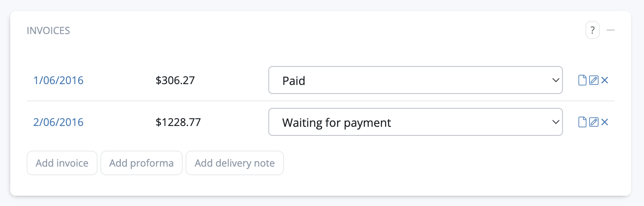Open the Invoices help question mark
The image size is (644, 206).
(x=592, y=30)
